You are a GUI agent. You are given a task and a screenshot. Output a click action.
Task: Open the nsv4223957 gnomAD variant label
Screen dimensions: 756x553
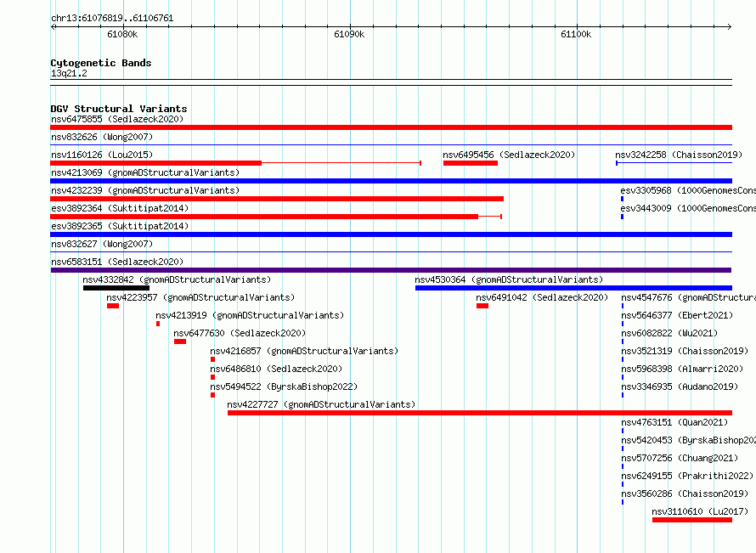tap(200, 297)
